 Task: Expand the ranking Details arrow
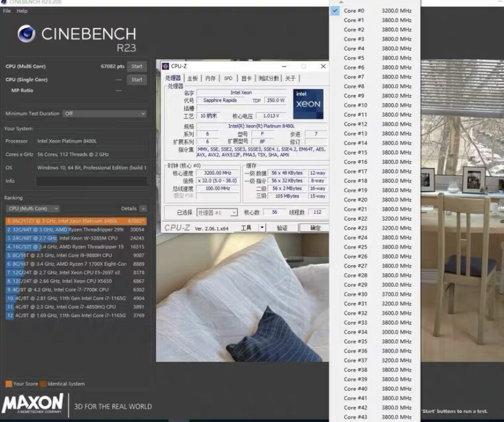[143, 209]
